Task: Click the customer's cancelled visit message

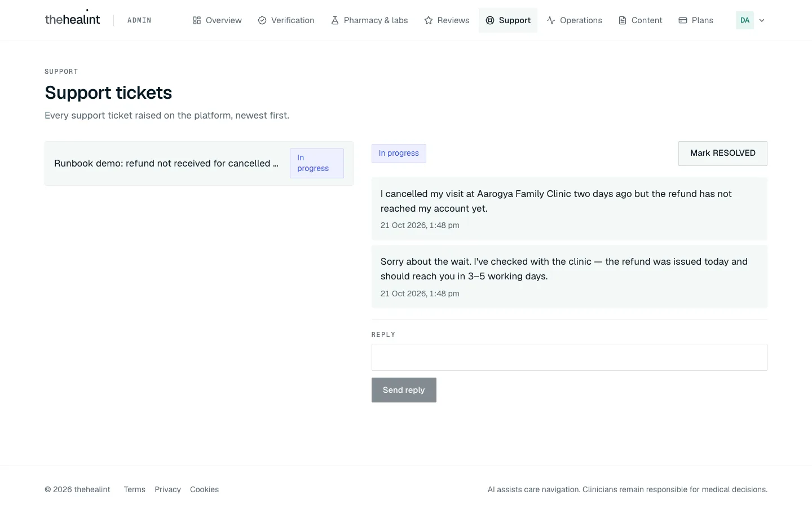Action: click(x=570, y=209)
